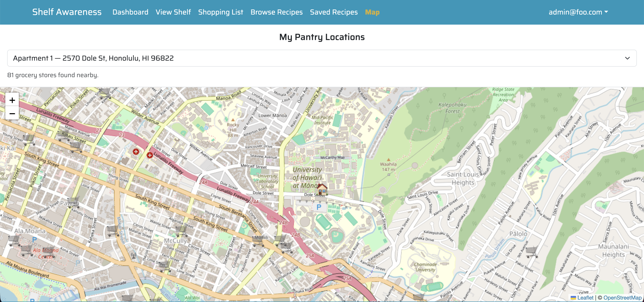The height and width of the screenshot is (302, 644).
Task: Click the home marker on Dole Street
Action: (x=322, y=189)
